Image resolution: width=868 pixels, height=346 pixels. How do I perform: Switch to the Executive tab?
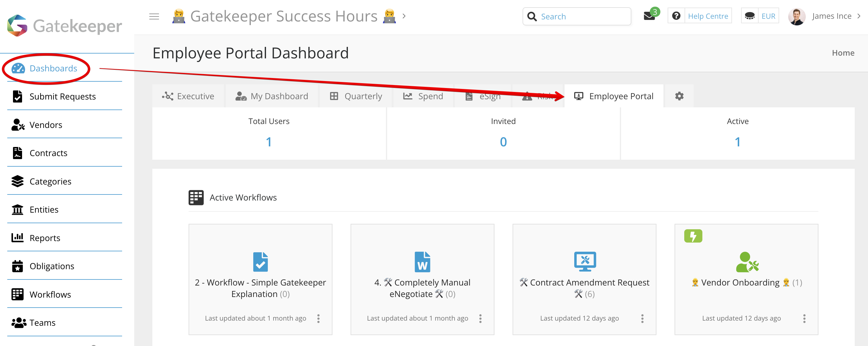click(188, 96)
